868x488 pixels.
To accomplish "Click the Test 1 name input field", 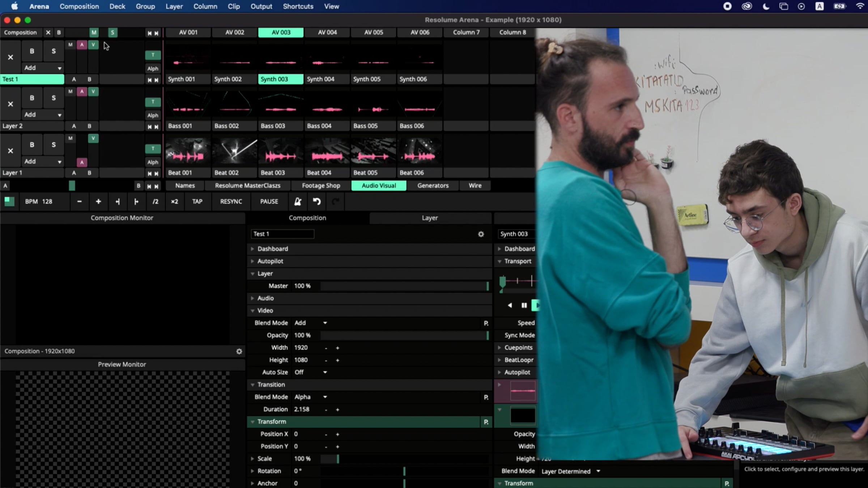I will (x=282, y=234).
